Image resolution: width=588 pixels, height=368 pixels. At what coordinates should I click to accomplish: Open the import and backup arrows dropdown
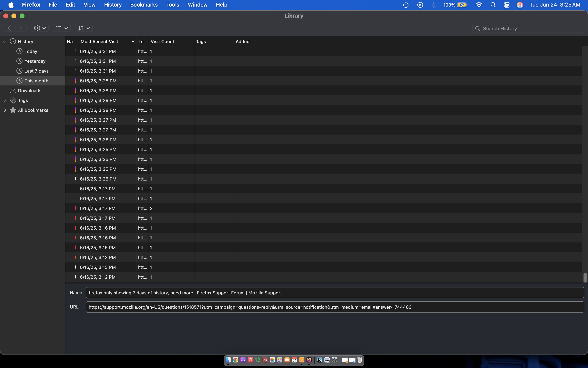point(84,28)
